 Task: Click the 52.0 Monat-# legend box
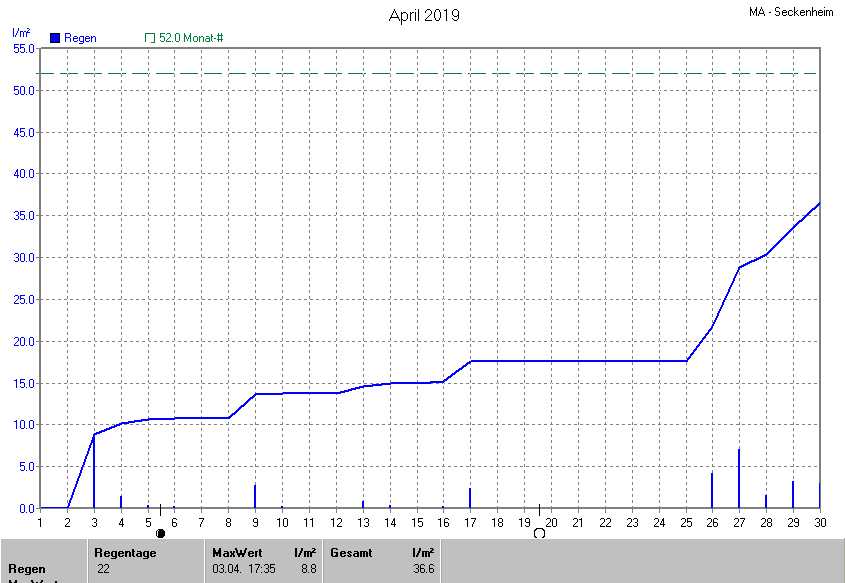pos(150,38)
